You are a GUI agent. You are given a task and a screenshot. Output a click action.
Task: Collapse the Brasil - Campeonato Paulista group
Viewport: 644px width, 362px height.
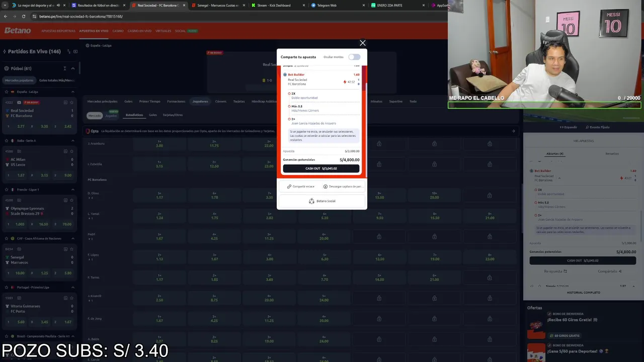tap(72, 336)
